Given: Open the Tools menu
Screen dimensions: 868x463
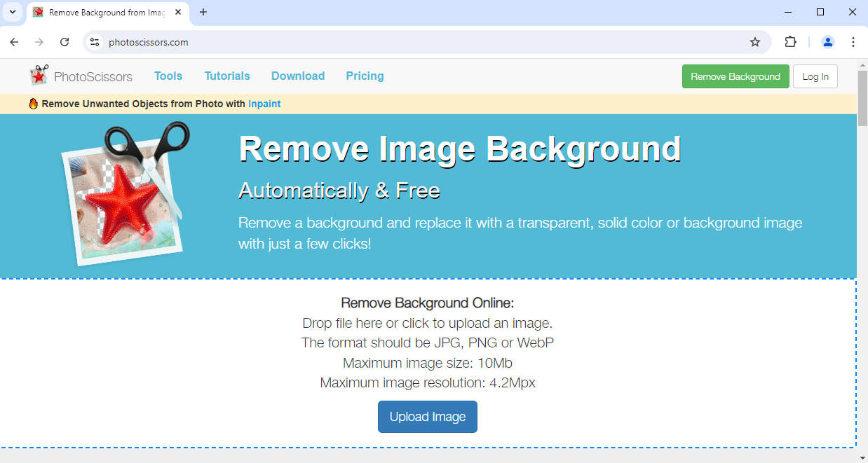Looking at the screenshot, I should 168,76.
